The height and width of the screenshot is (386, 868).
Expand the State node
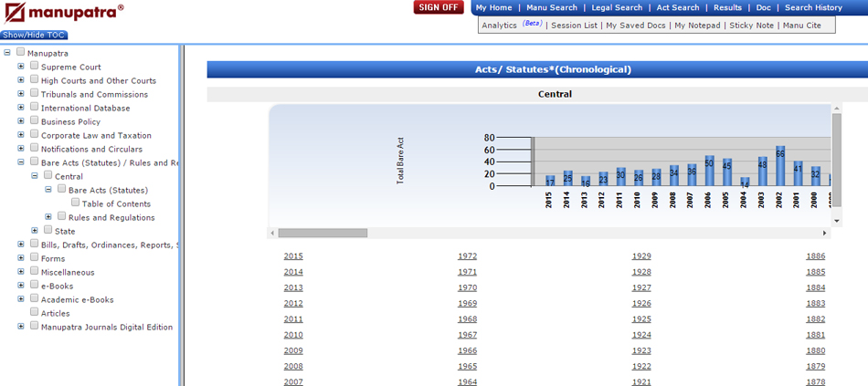[35, 231]
